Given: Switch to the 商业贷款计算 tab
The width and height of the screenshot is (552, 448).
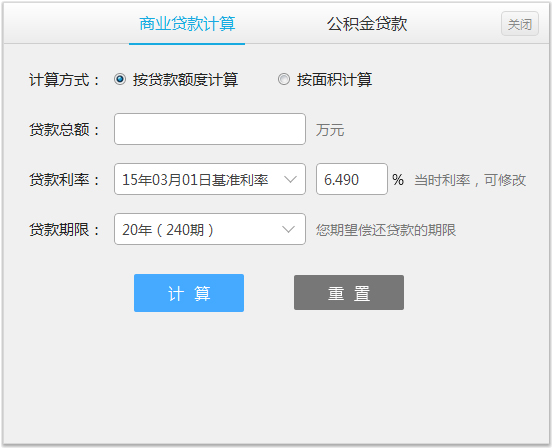Looking at the screenshot, I should click(x=187, y=24).
